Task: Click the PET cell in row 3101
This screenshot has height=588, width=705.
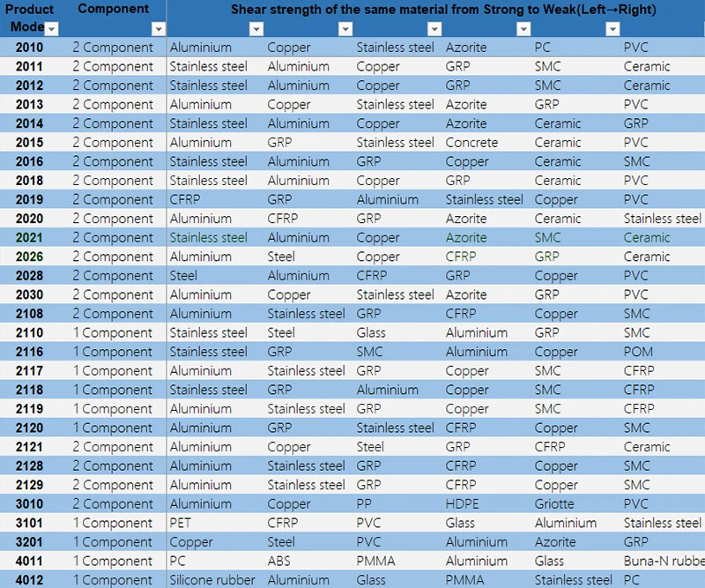Action: point(181,524)
